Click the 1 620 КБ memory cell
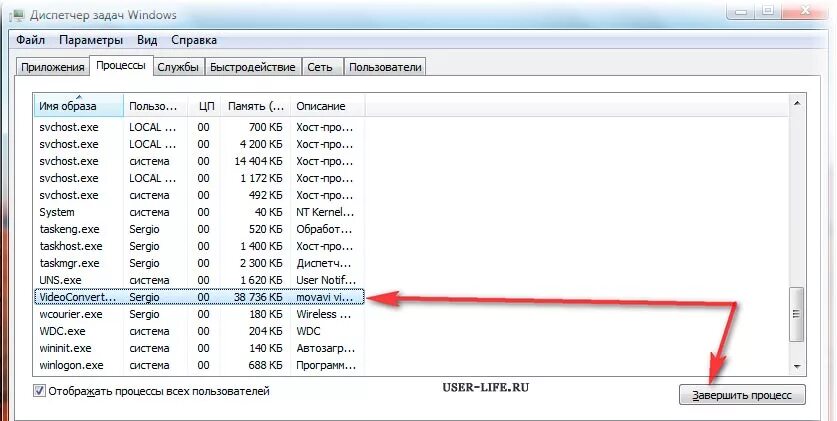This screenshot has height=421, width=837. [262, 280]
